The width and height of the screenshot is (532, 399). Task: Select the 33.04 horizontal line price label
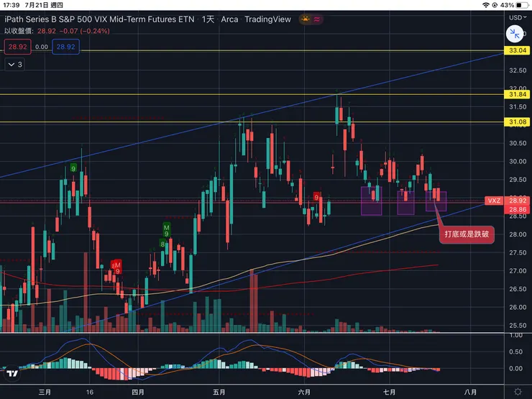point(518,50)
